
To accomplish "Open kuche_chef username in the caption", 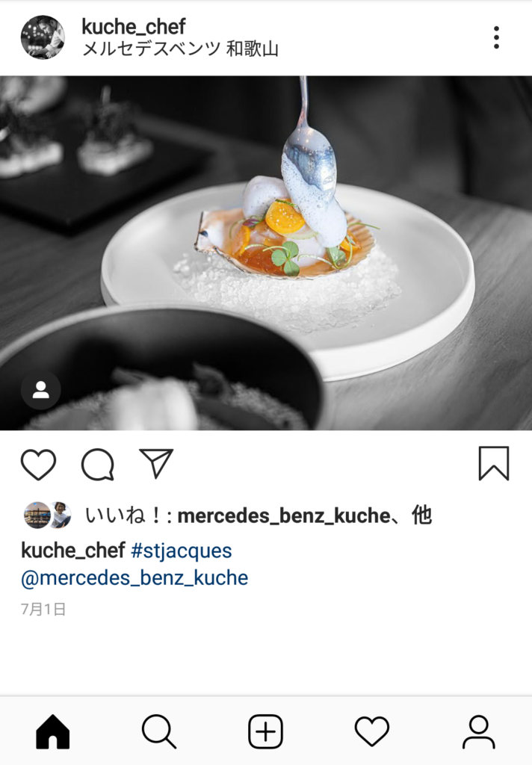I will pos(73,551).
